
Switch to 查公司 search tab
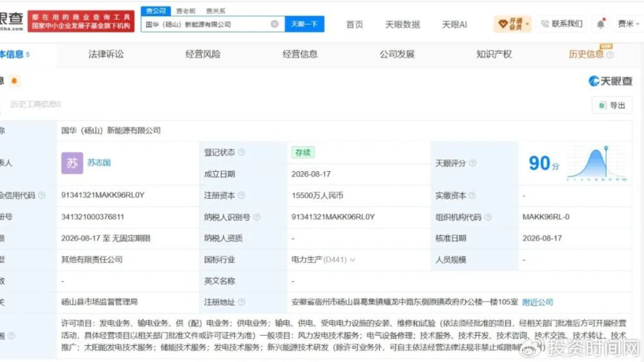(156, 11)
